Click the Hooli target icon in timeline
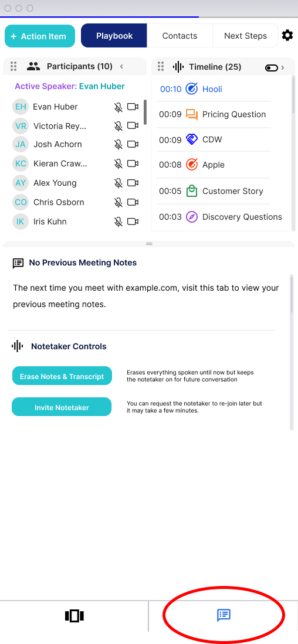298x644 pixels. (192, 88)
